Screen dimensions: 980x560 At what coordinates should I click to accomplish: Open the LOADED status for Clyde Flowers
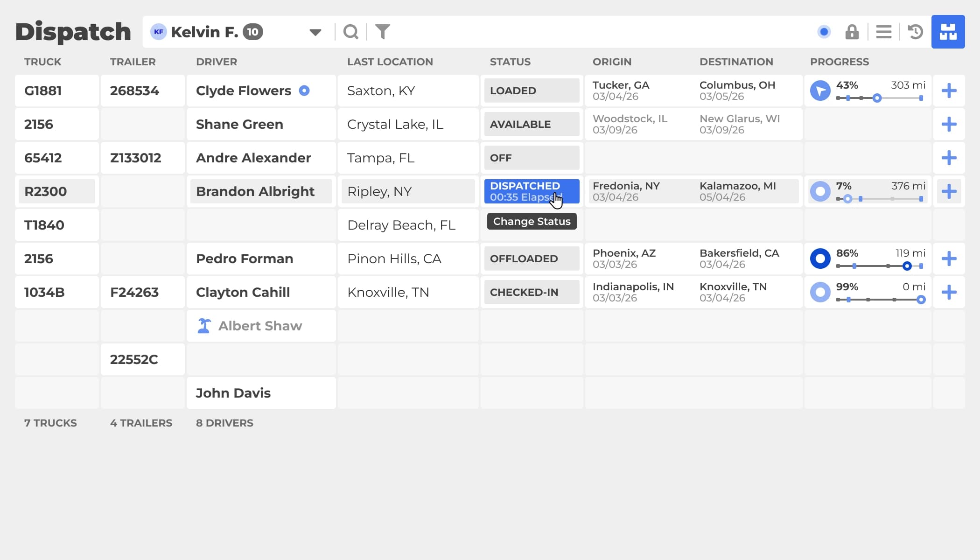[x=532, y=91]
